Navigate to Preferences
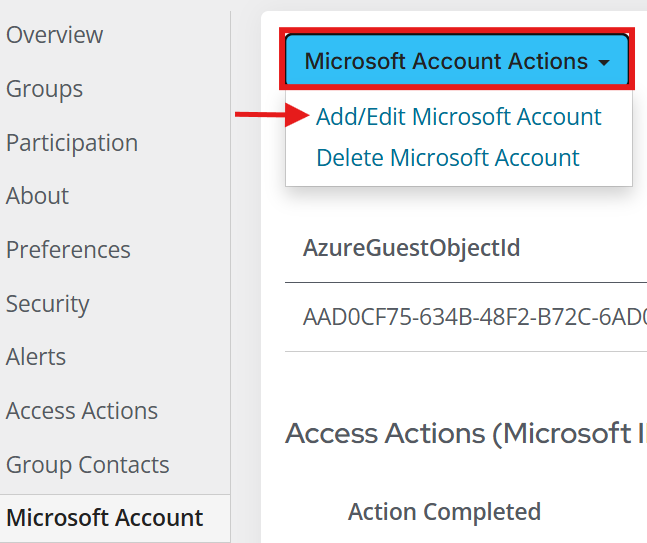 coord(68,250)
